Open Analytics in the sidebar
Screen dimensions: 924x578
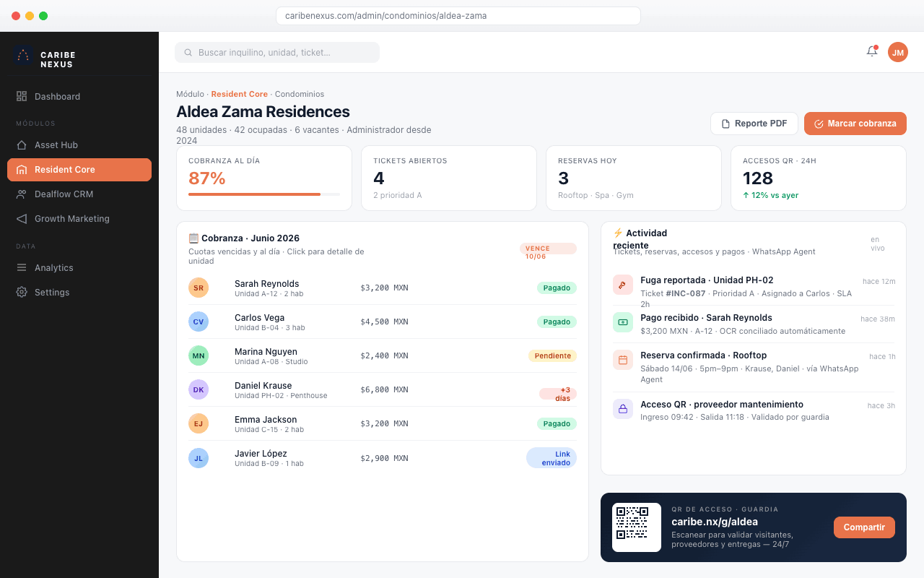(x=79, y=268)
